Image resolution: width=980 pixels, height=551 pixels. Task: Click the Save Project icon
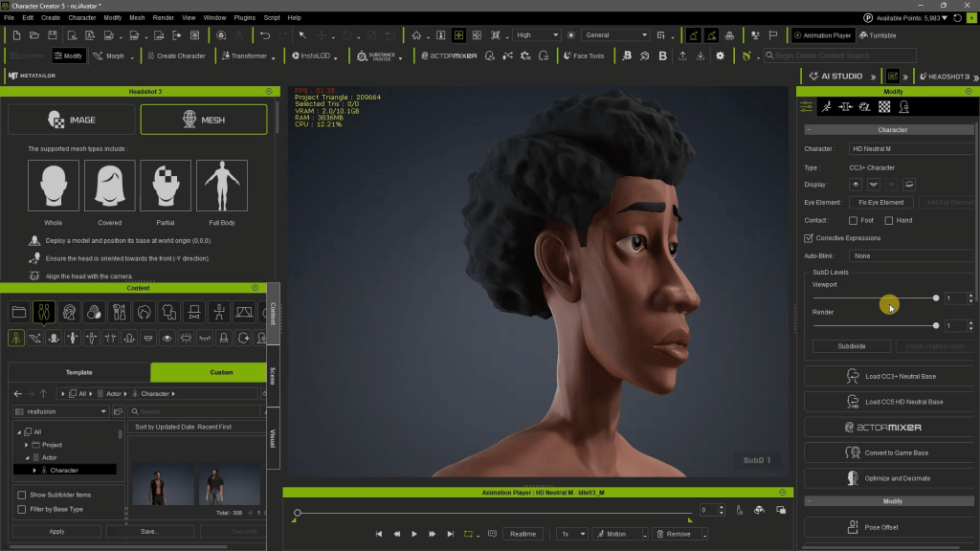53,35
